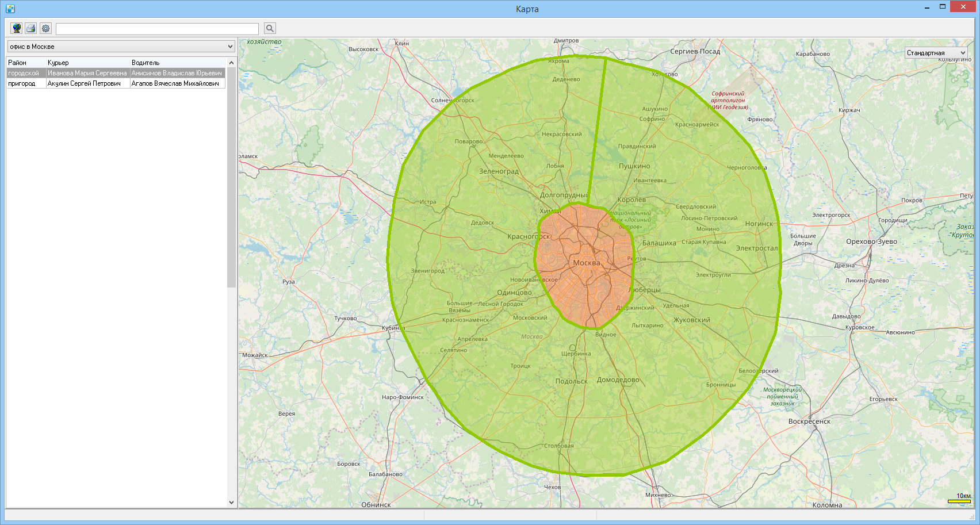The height and width of the screenshot is (525, 980).
Task: Sort by the 'Курьер' column header
Action: pyautogui.click(x=88, y=63)
